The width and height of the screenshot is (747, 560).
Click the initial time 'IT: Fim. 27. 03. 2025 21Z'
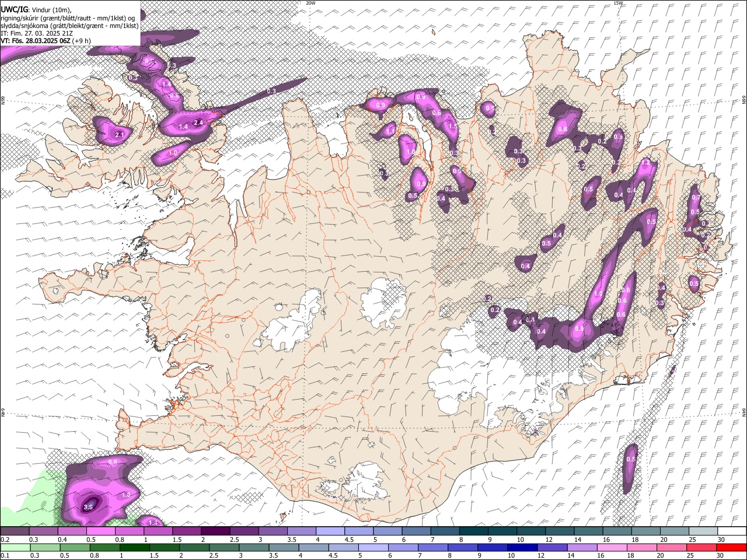click(x=37, y=33)
